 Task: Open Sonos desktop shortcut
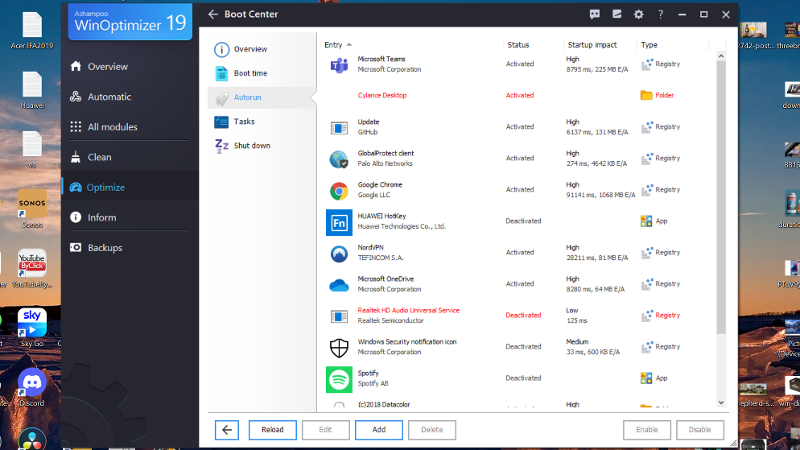tap(32, 209)
